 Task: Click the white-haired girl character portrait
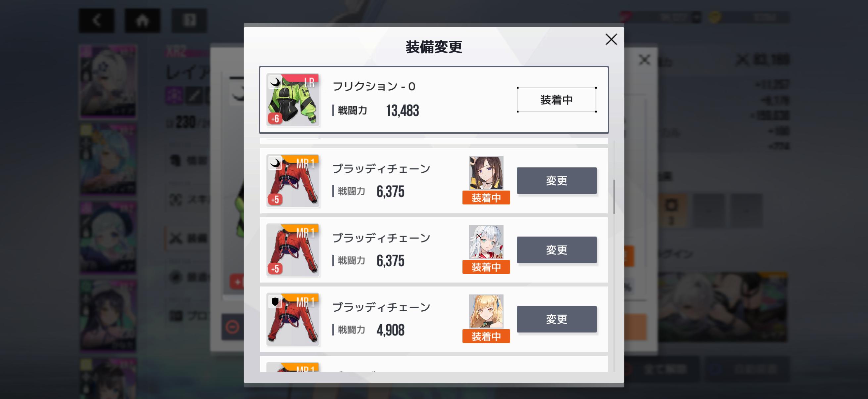point(486,242)
